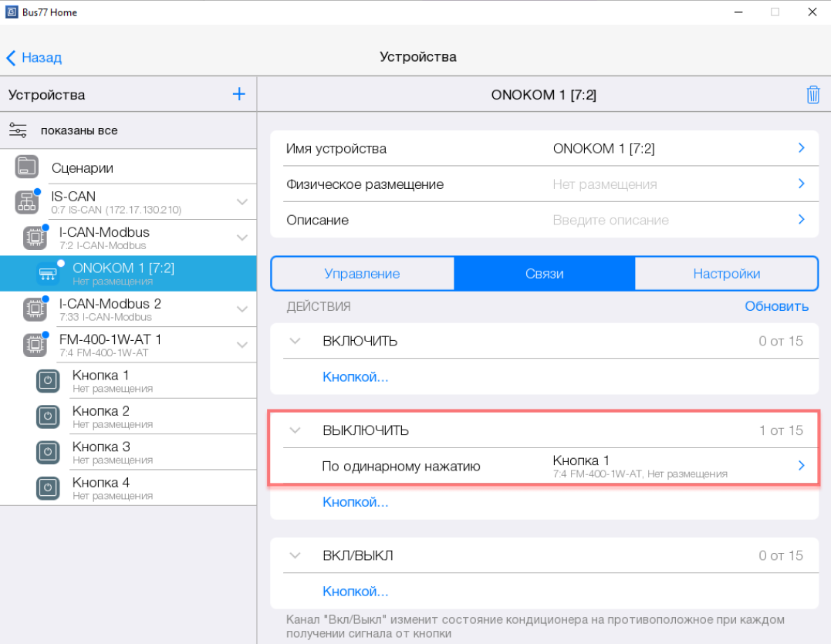Click the I-CAN-Modbus 2 chip icon
The height and width of the screenshot is (644, 831).
coord(35,309)
